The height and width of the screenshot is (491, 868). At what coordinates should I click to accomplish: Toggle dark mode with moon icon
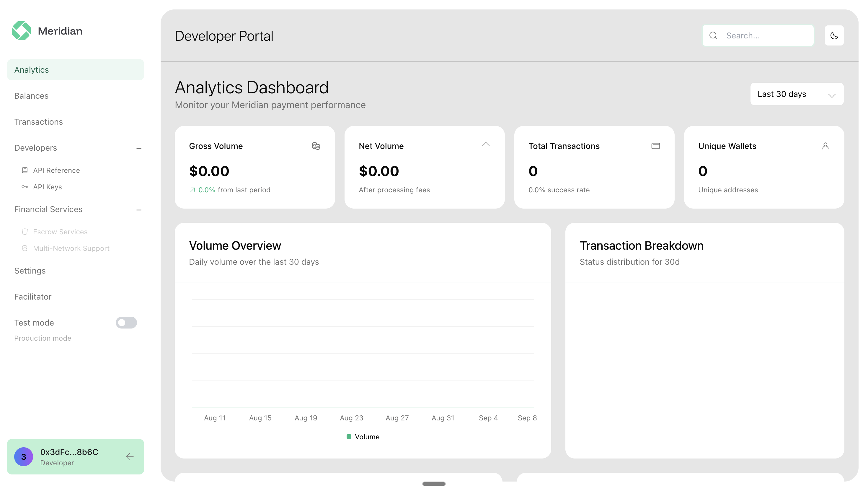(834, 35)
